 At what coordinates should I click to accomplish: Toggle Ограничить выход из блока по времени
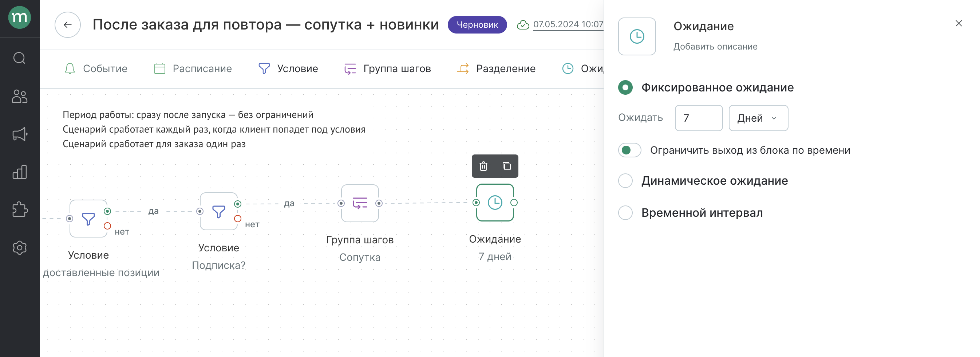629,150
